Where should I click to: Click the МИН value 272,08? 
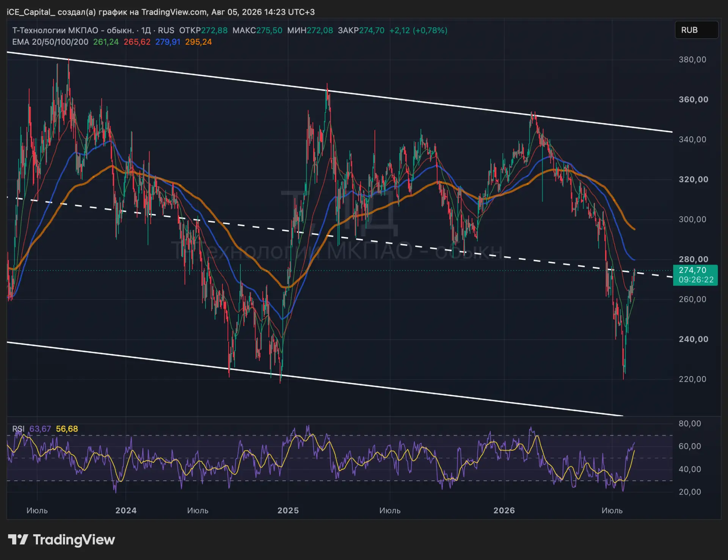click(320, 30)
